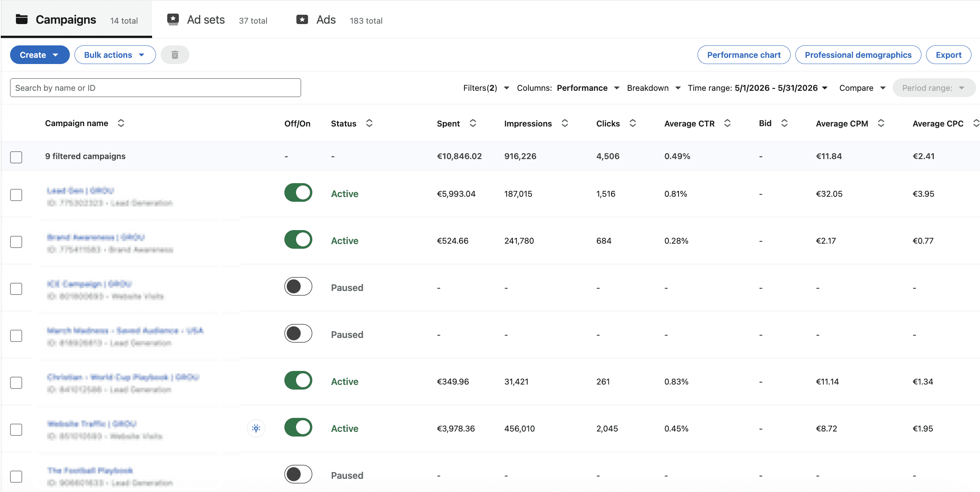Image resolution: width=980 pixels, height=492 pixels.
Task: Click the €11.84 average CPM total
Action: (x=829, y=156)
